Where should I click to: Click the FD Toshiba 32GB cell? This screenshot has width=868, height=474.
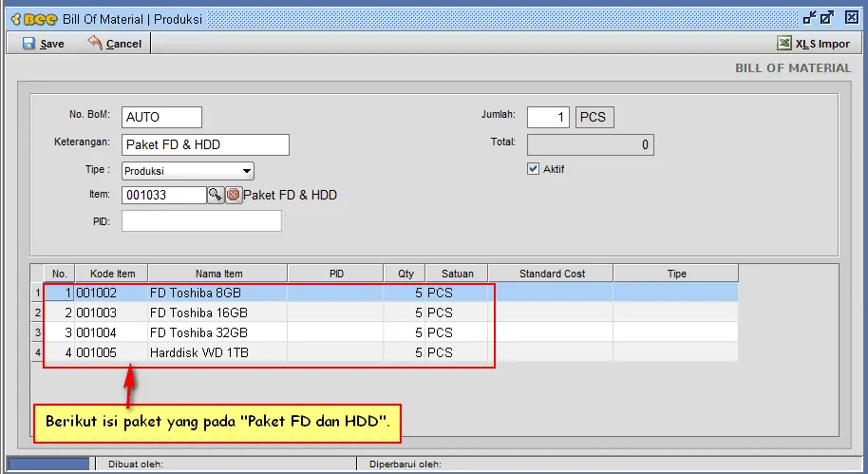click(217, 332)
